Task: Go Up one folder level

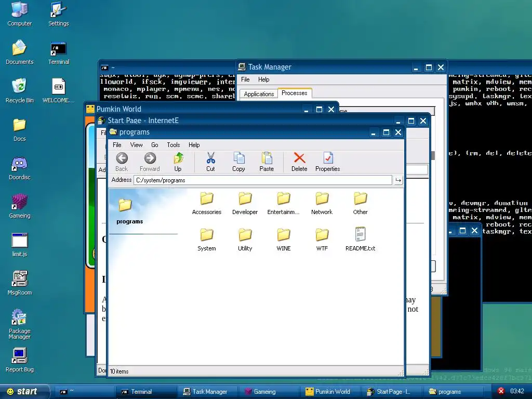Action: tap(178, 162)
